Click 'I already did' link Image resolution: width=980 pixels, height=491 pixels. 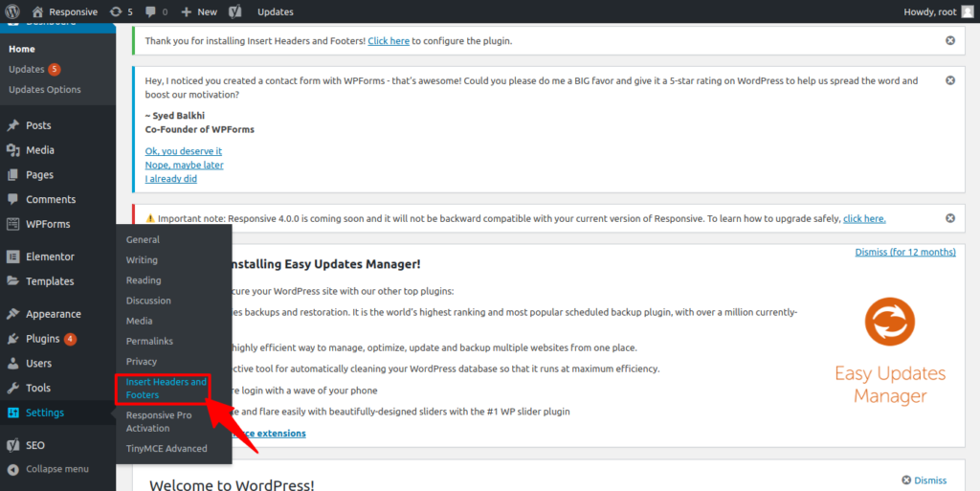tap(170, 179)
